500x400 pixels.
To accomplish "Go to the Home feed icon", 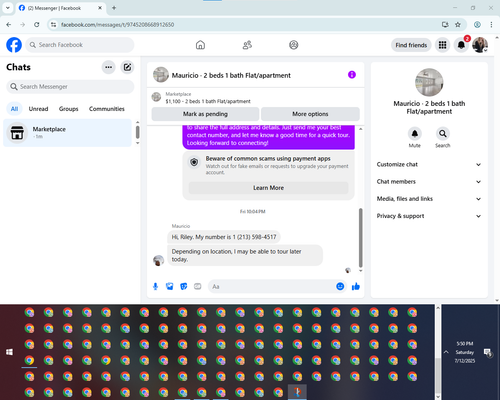I will [200, 45].
